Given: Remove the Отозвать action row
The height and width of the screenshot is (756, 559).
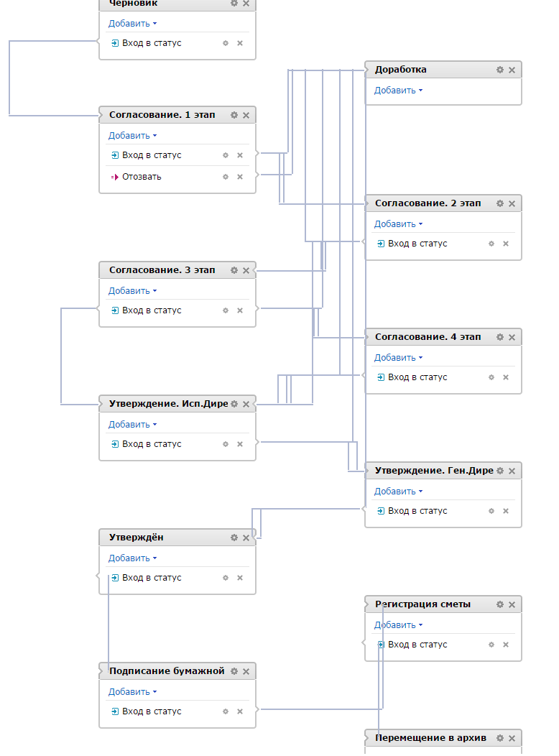Looking at the screenshot, I should coord(240,177).
